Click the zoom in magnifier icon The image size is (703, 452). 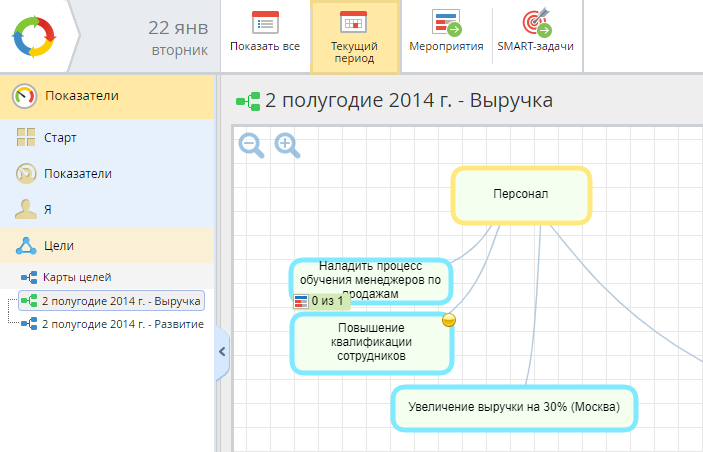tap(288, 146)
